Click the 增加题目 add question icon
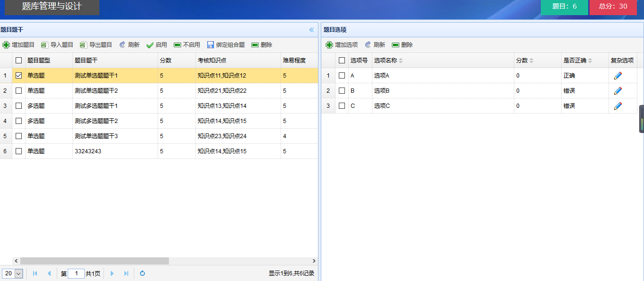 click(x=6, y=45)
